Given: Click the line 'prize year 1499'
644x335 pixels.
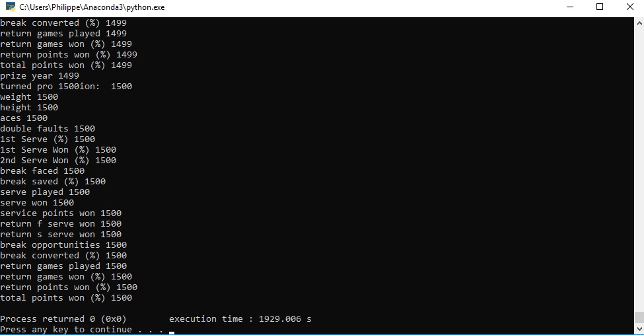Looking at the screenshot, I should (40, 75).
